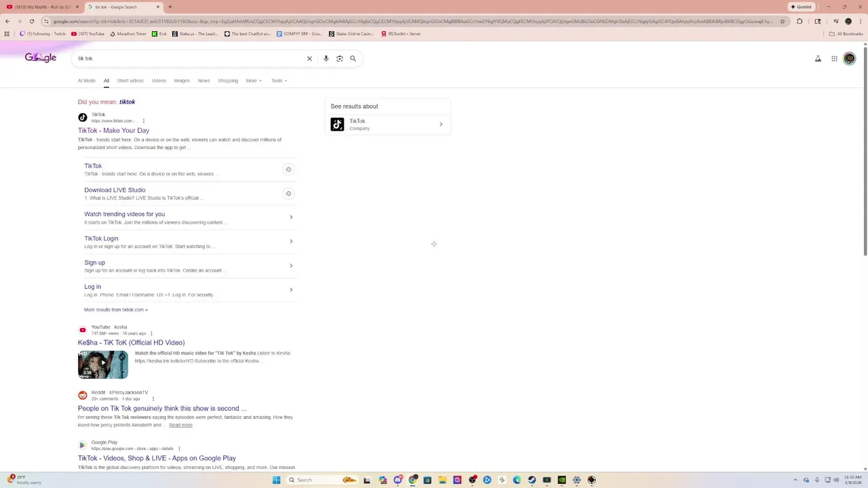Open a new browser tab
The height and width of the screenshot is (488, 868).
pyautogui.click(x=170, y=7)
